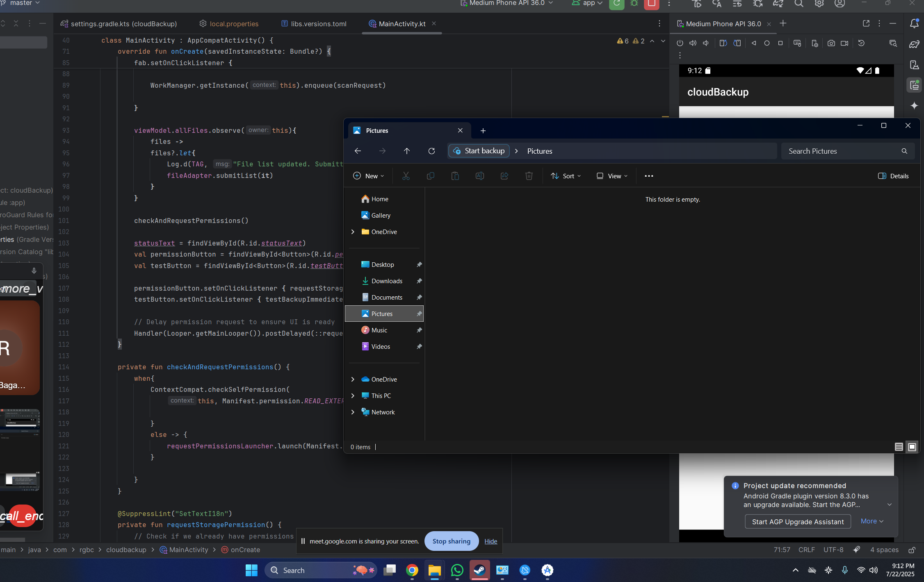
Task: Toggle emulator hardware input keyboard-mouse icon
Action: (x=797, y=43)
